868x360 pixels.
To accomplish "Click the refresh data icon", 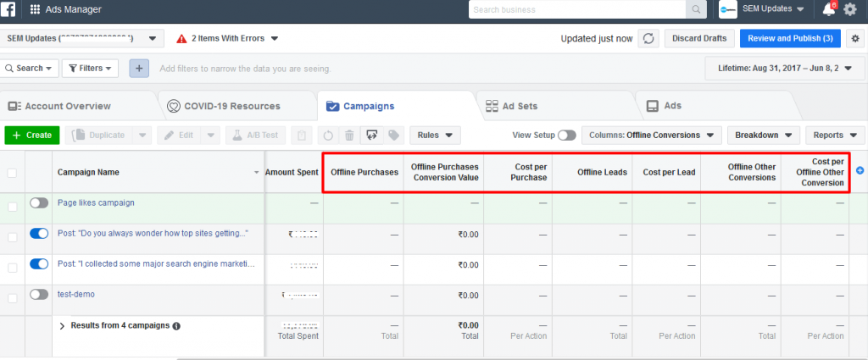I will click(x=648, y=39).
